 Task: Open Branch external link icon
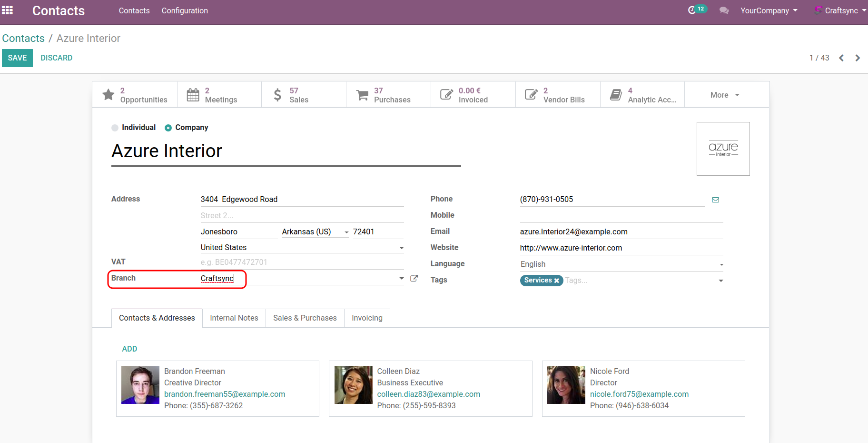tap(414, 278)
